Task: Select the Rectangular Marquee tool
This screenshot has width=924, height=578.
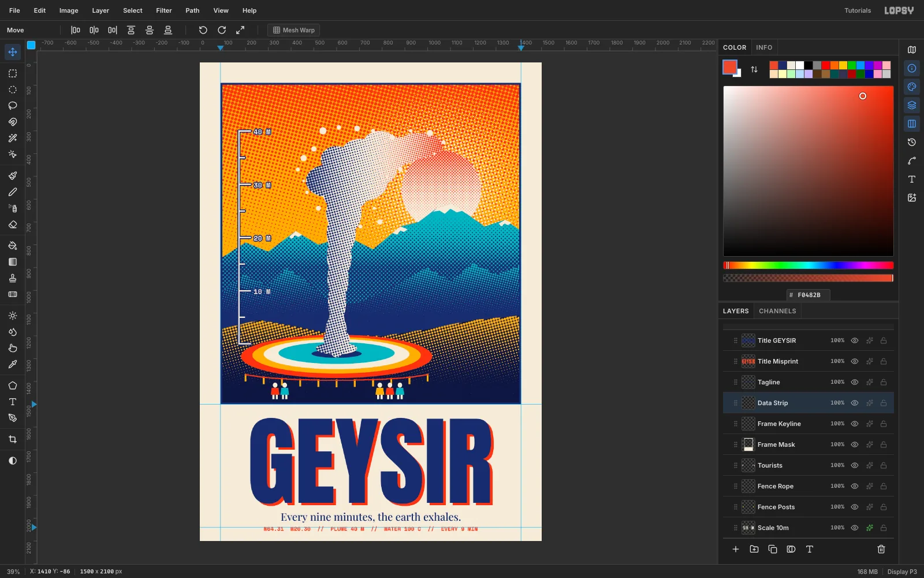Action: pos(13,73)
